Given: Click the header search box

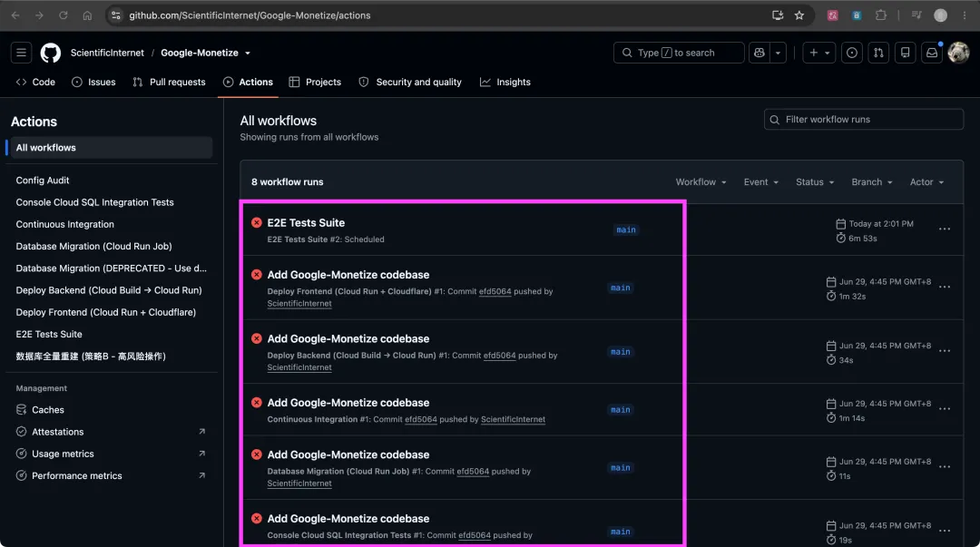Looking at the screenshot, I should tap(679, 54).
